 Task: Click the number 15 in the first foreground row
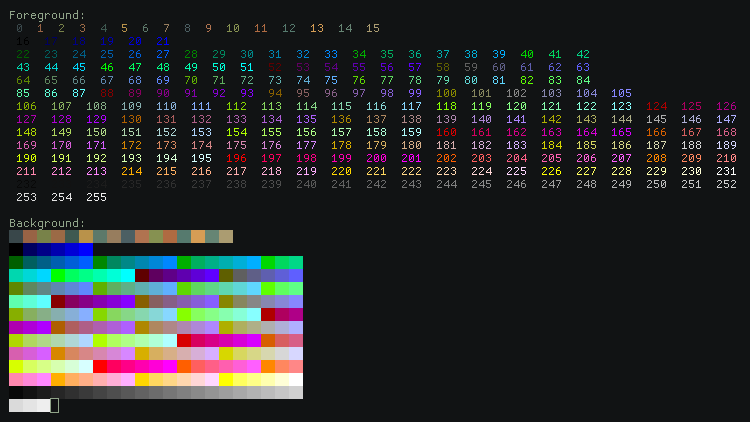372,29
